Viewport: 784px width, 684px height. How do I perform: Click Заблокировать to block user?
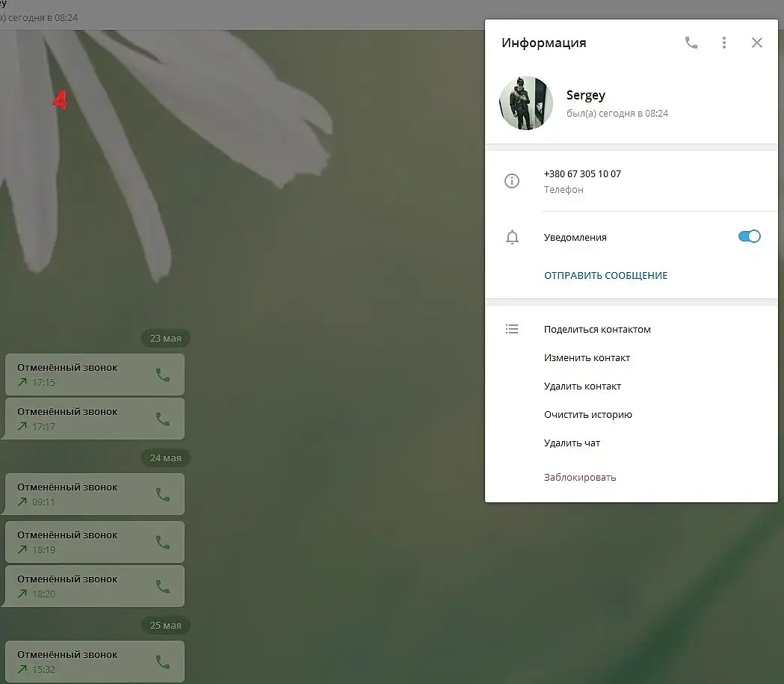click(580, 478)
